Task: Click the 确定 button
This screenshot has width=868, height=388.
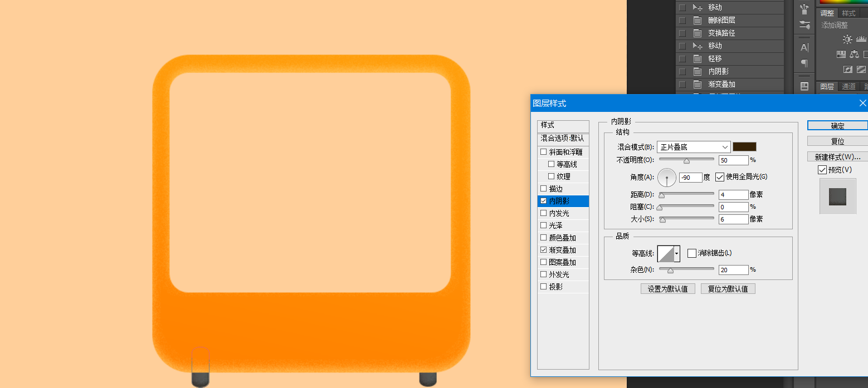Action: click(837, 126)
